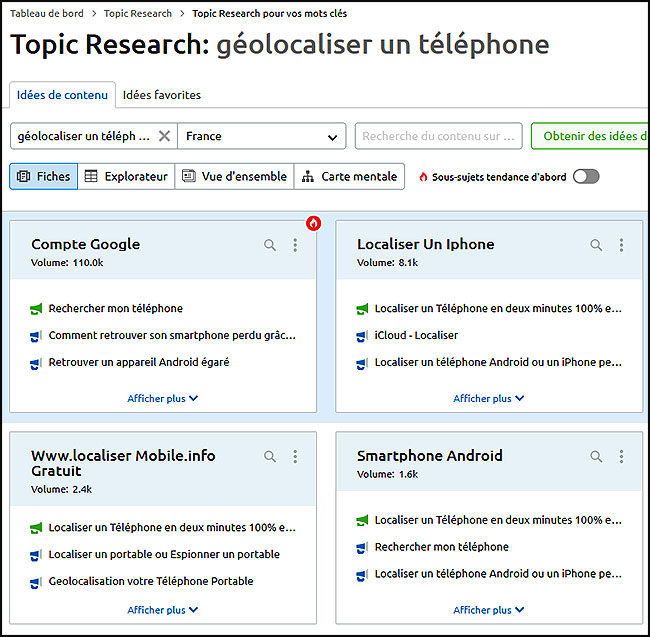Click blue megaphone beside Localiser un portable ou Espionner

[x=36, y=555]
